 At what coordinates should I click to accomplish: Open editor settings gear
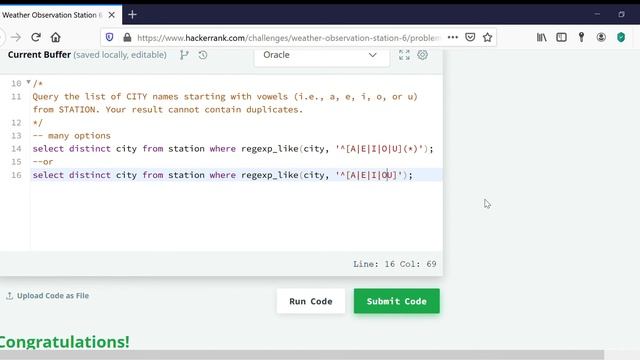tap(422, 55)
